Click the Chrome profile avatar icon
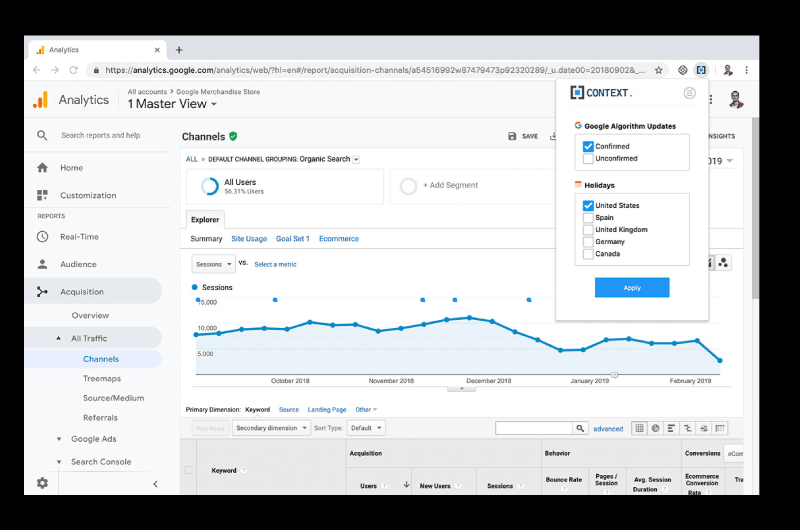Screen dimensions: 800x530 (728, 70)
